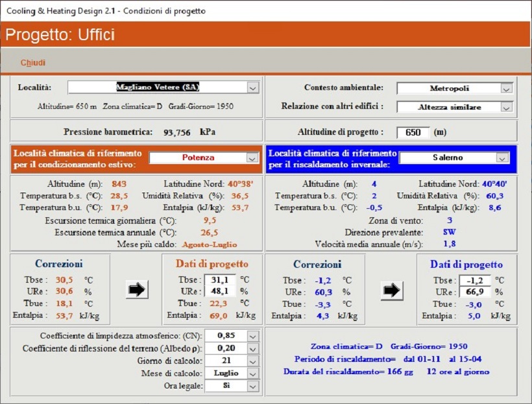Click the barometric pressure value 93,756

click(176, 132)
